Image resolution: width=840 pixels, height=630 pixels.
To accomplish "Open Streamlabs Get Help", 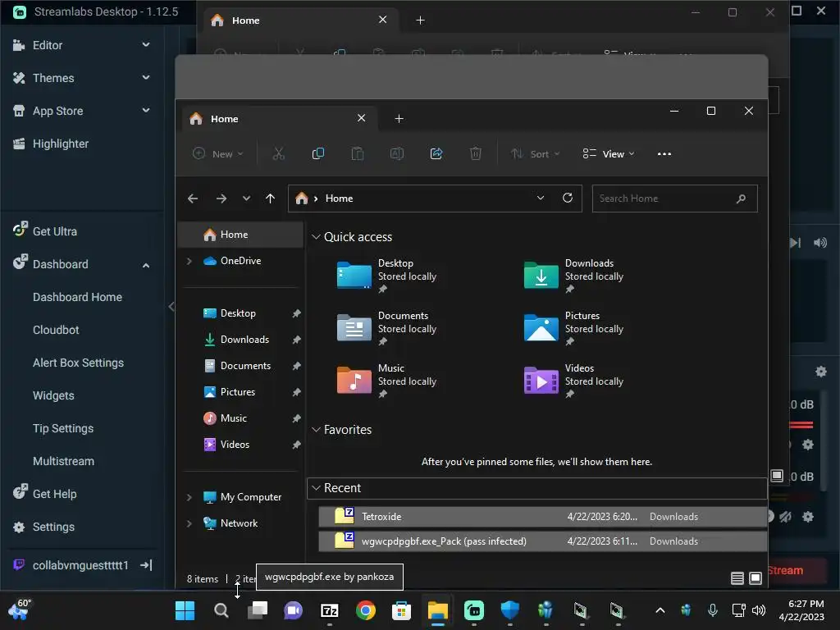I will click(x=55, y=494).
